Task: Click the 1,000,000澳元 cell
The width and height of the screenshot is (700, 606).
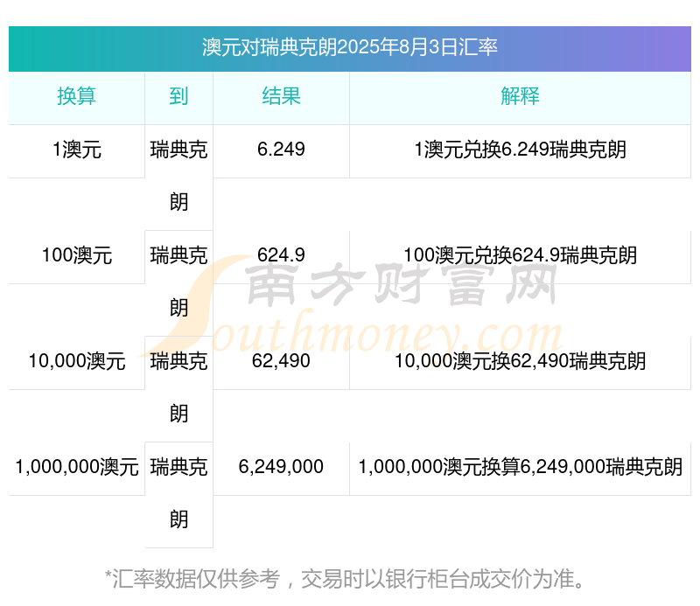Action: pos(76,467)
